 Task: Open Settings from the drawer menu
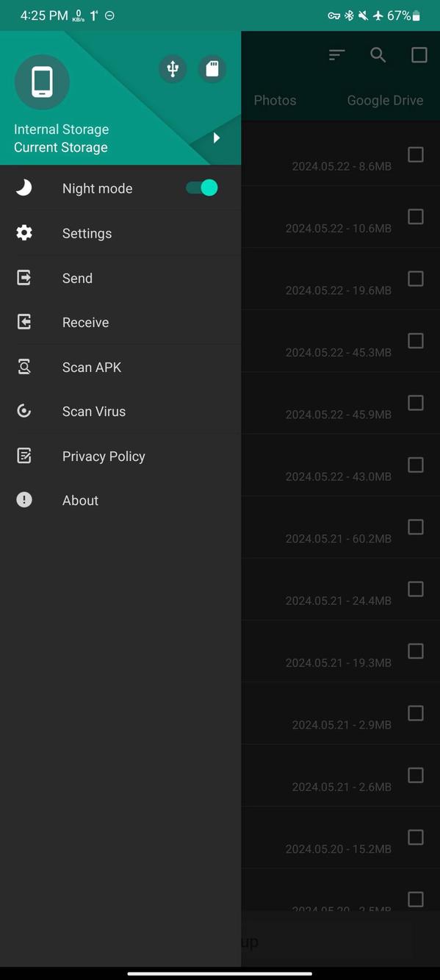coord(86,233)
